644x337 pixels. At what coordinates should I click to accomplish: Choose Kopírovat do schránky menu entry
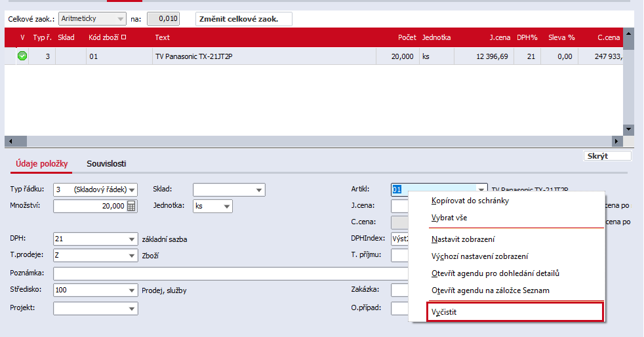tap(470, 201)
